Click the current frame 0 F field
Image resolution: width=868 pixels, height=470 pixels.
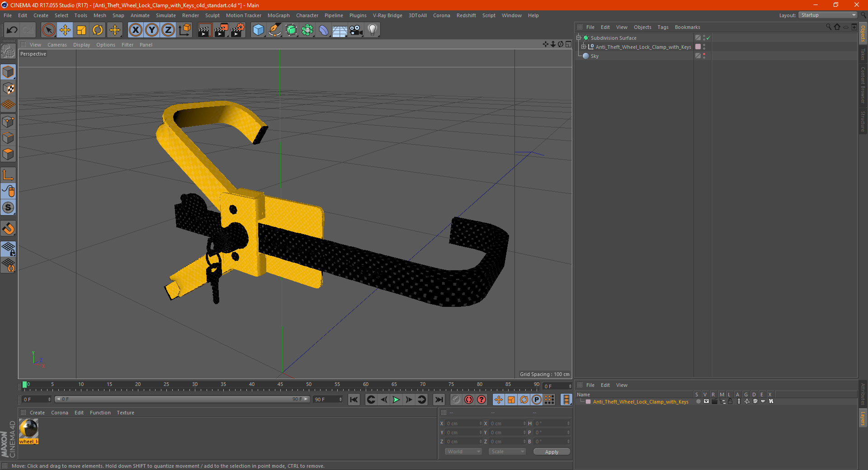click(x=36, y=399)
